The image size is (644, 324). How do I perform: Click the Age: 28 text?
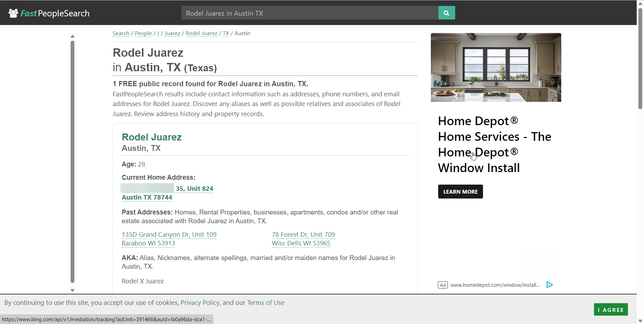[134, 164]
